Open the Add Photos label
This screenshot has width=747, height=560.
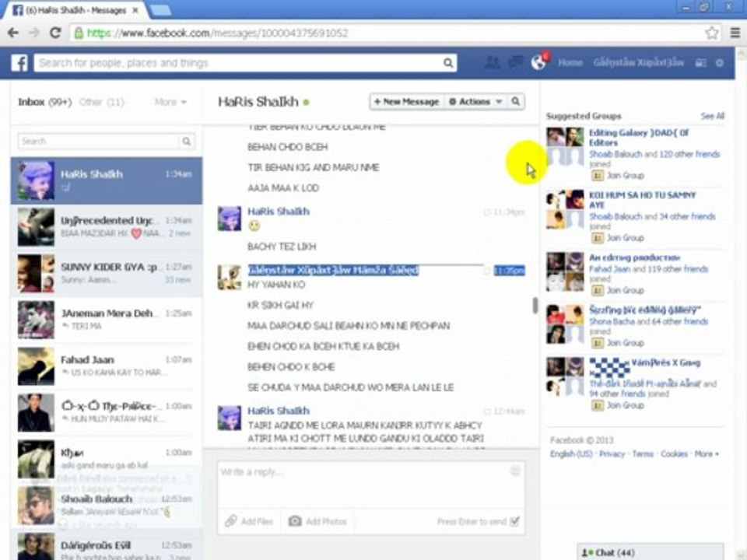(x=326, y=521)
